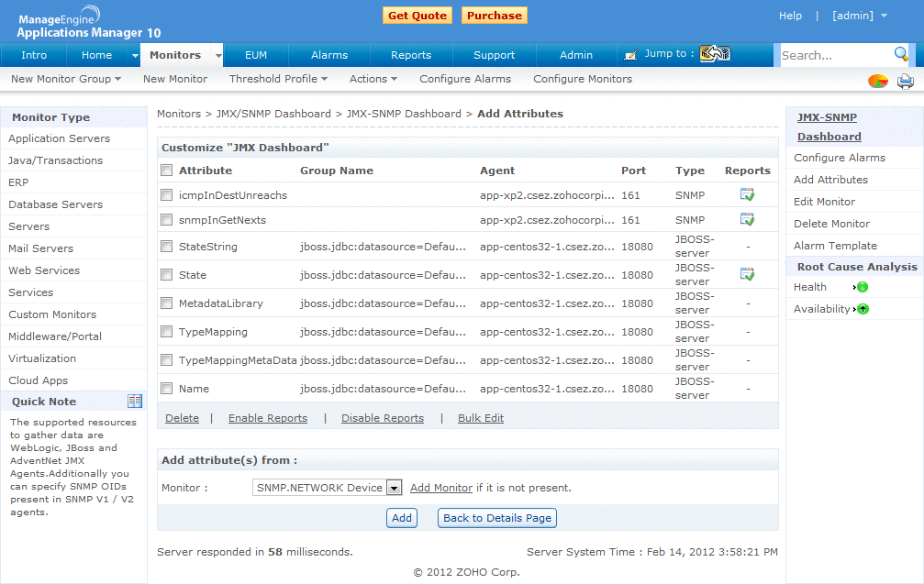Switch to the Intro tab
Screen dimensions: 924x584
[34, 55]
